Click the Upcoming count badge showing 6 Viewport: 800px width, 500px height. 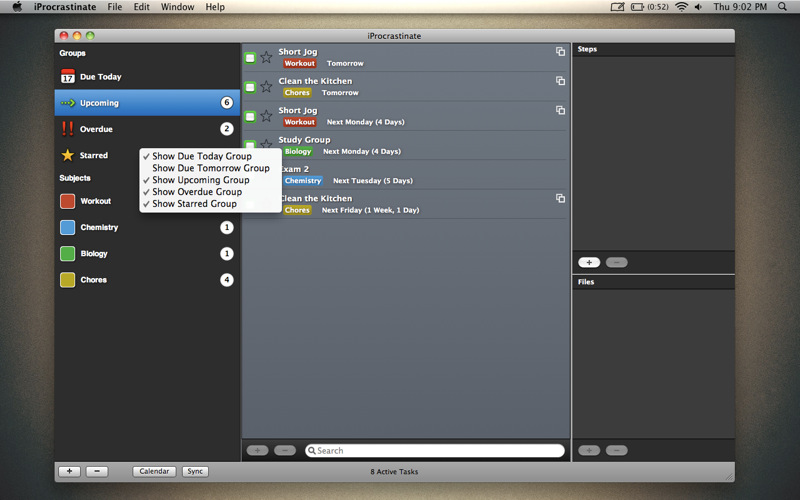(227, 103)
